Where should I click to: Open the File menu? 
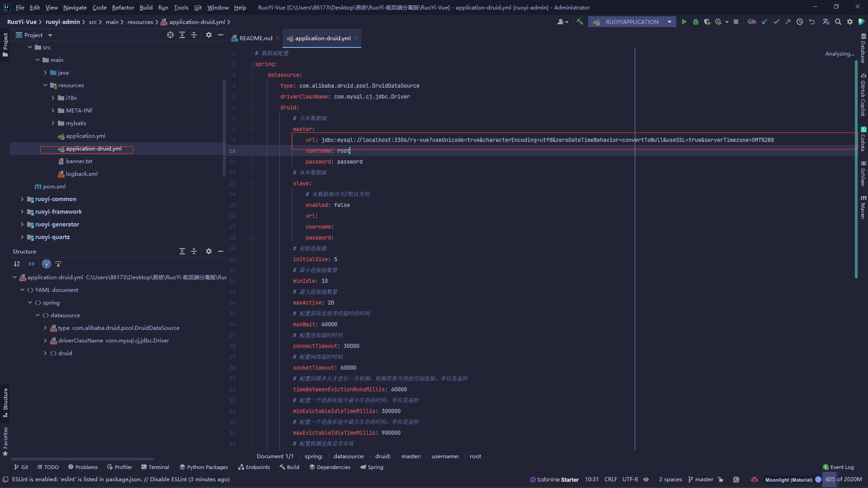click(20, 7)
